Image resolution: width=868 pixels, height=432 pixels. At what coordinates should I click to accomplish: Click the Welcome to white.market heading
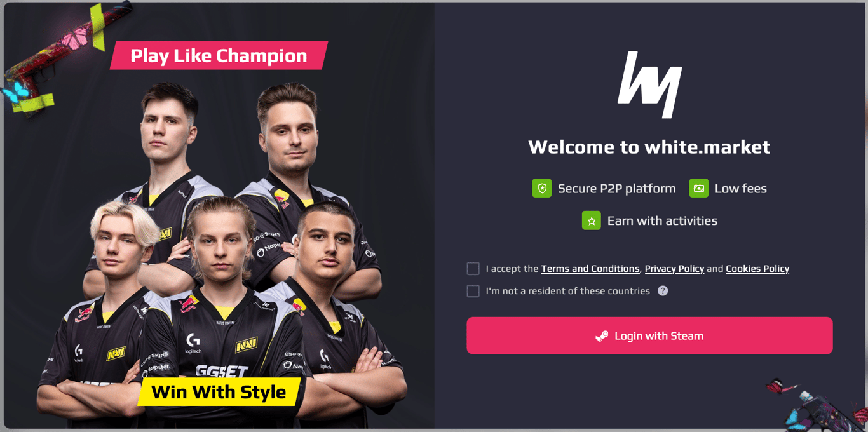tap(649, 147)
